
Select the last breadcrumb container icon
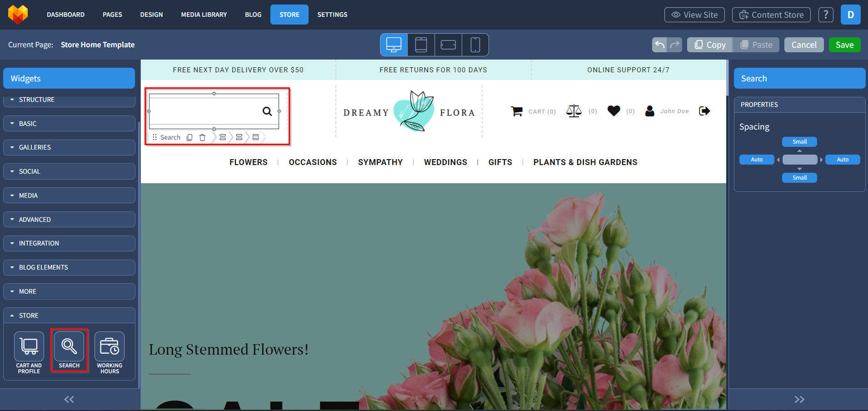click(255, 137)
